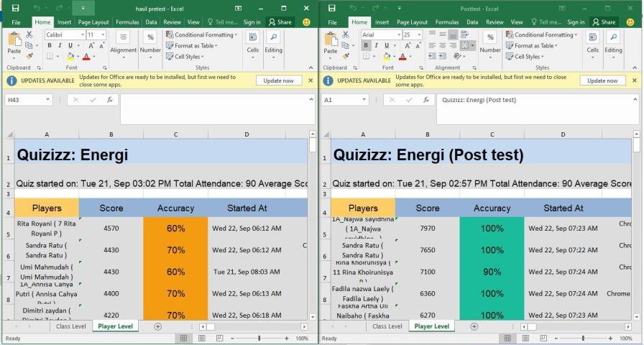
Task: Open Orientation options in Posttest window
Action: [x=459, y=56]
